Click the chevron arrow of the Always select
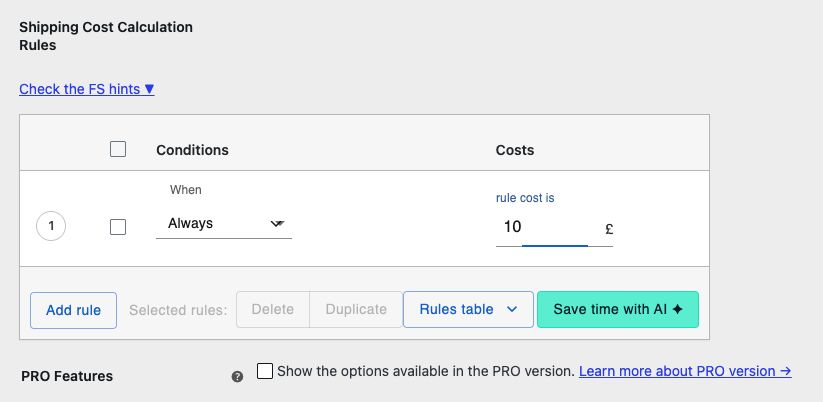Image resolution: width=823 pixels, height=402 pixels. coord(277,224)
